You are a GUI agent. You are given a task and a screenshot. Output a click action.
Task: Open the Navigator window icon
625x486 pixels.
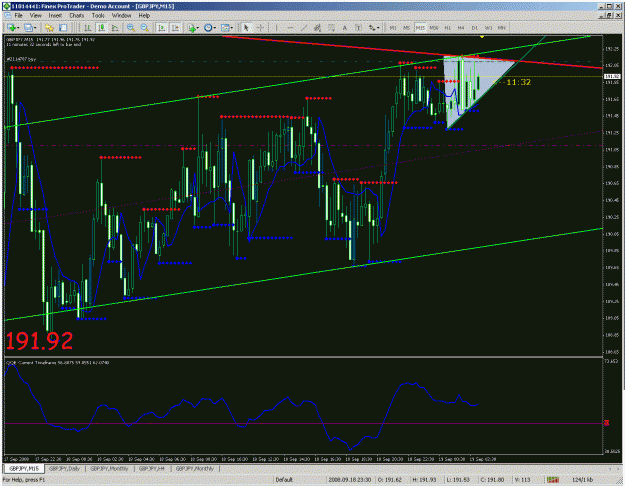[63, 28]
